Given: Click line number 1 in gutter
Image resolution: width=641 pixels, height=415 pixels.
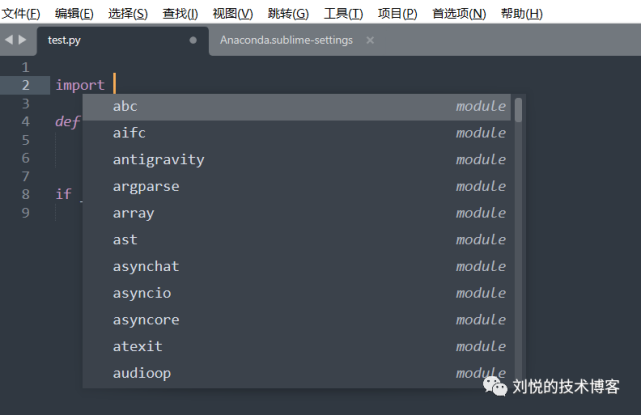Looking at the screenshot, I should coord(25,67).
